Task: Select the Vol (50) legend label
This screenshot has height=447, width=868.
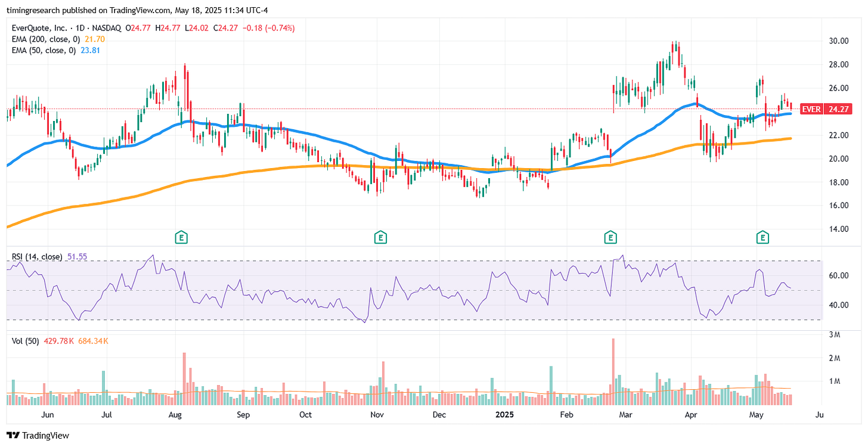Action: [x=25, y=340]
